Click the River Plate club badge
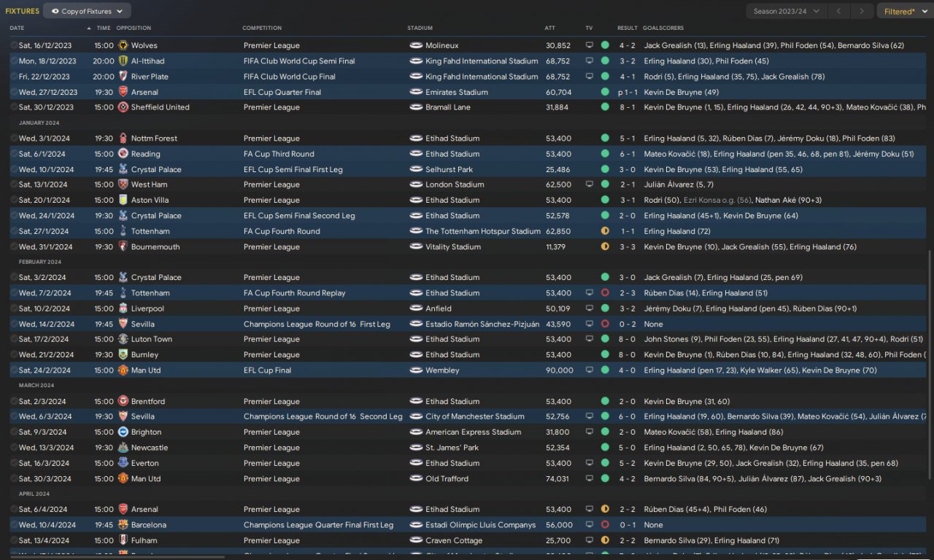This screenshot has height=560, width=934. pos(123,77)
